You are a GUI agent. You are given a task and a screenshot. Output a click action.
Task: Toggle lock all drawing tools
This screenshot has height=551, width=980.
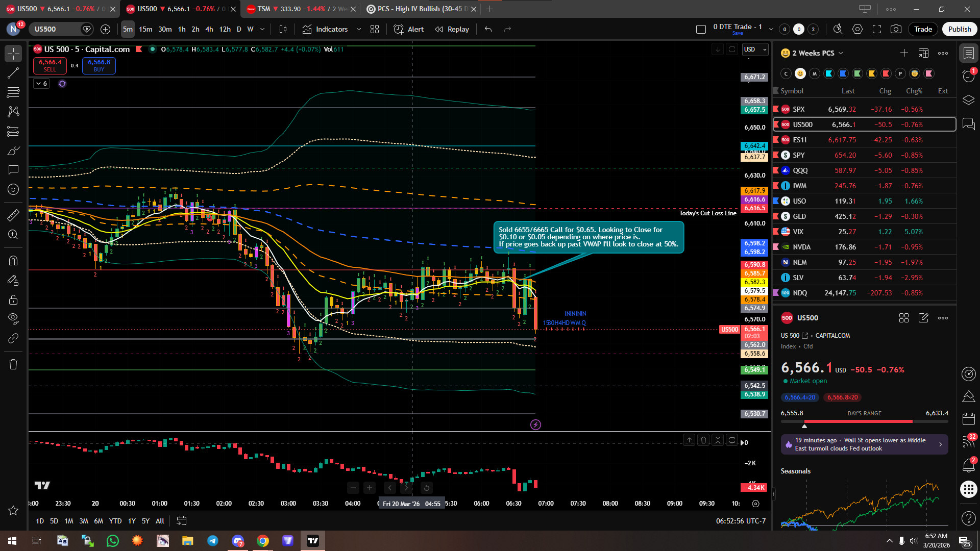pyautogui.click(x=13, y=299)
